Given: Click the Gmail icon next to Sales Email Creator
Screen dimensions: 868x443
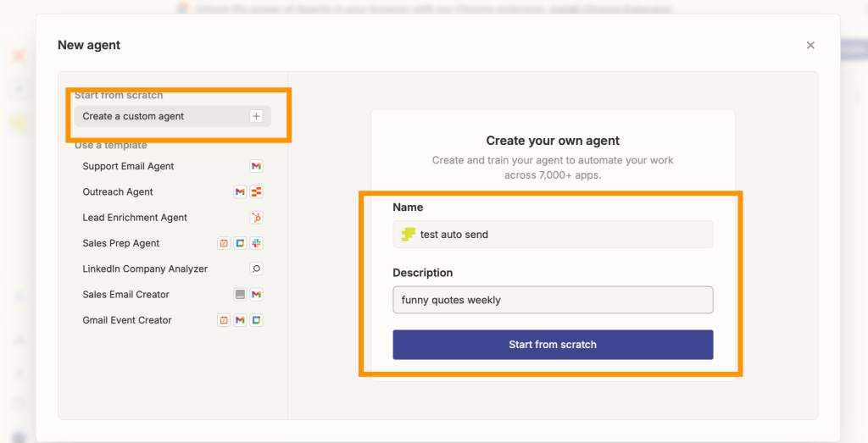Looking at the screenshot, I should pos(256,295).
